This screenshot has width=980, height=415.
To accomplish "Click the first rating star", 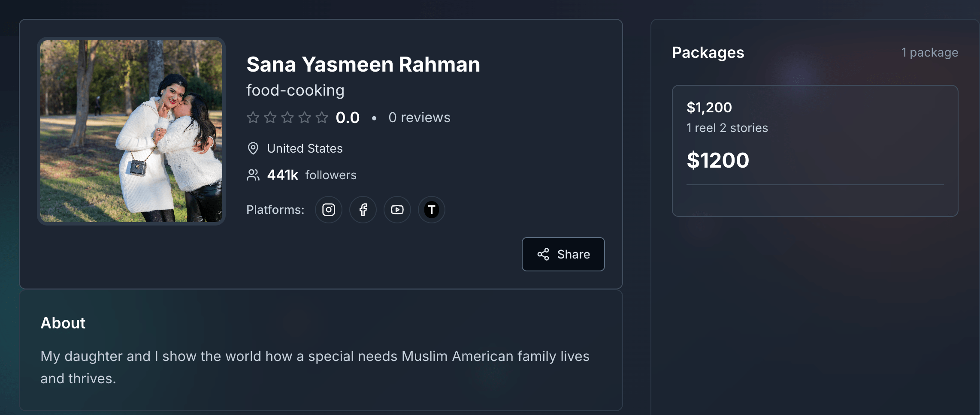I will 253,117.
